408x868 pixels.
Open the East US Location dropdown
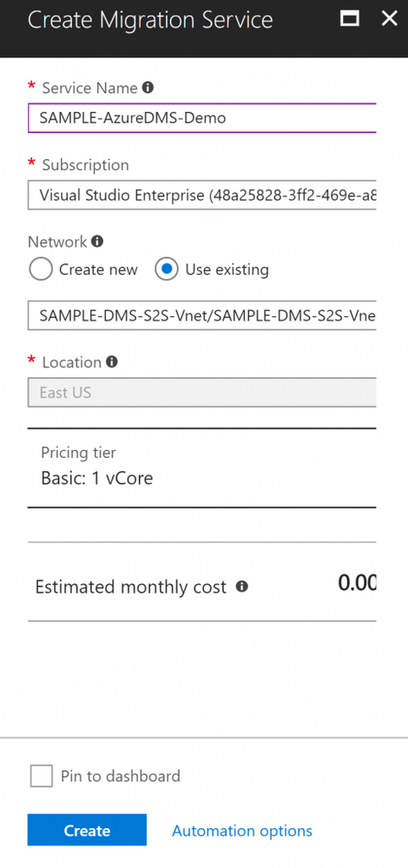(201, 393)
